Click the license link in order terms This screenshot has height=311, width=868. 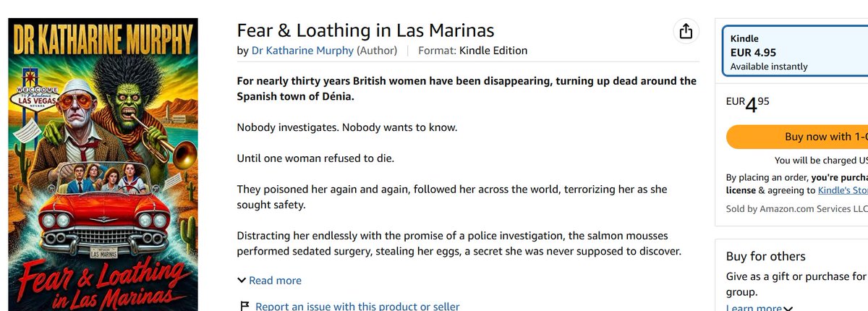pos(740,190)
